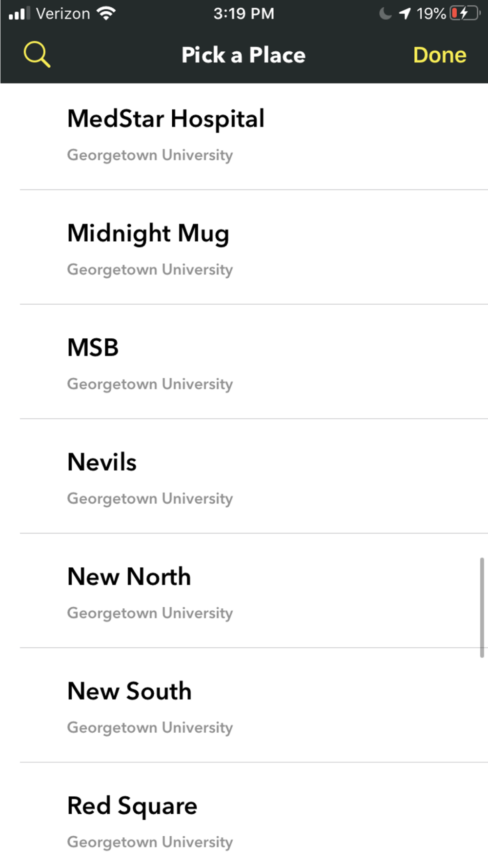The width and height of the screenshot is (488, 868).
Task: Pick New South from the list
Action: [x=129, y=691]
